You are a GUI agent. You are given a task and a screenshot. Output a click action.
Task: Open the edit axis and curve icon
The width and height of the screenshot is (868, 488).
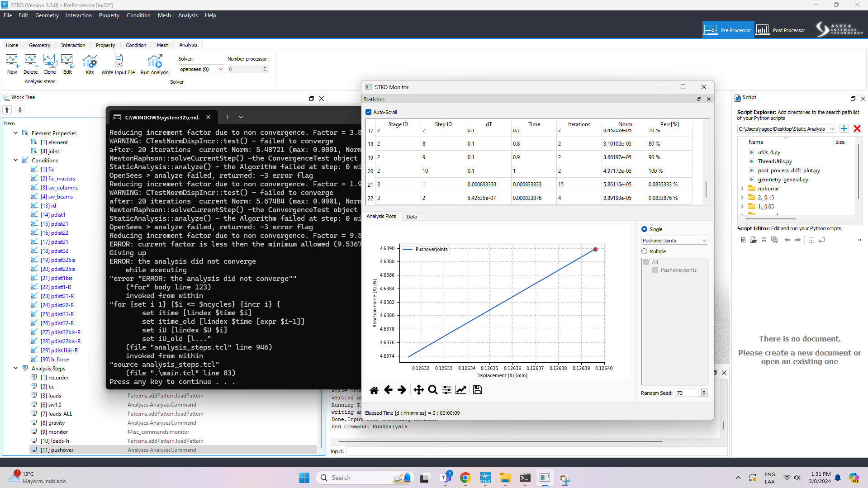(x=461, y=390)
